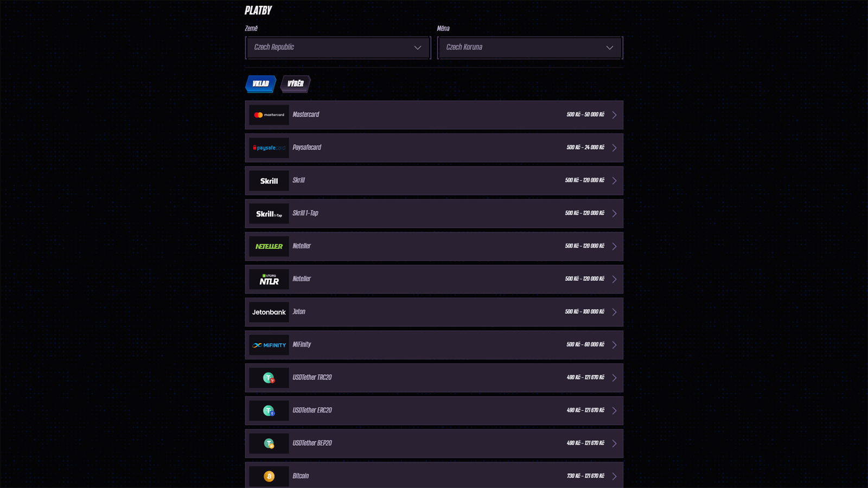The width and height of the screenshot is (868, 488).
Task: Select the Jeton payment method label
Action: pyautogui.click(x=299, y=312)
